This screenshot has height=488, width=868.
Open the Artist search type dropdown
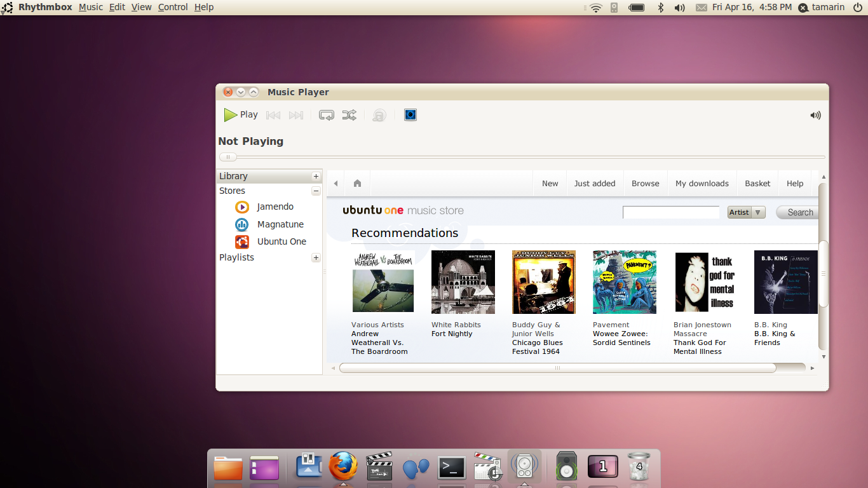(x=746, y=212)
